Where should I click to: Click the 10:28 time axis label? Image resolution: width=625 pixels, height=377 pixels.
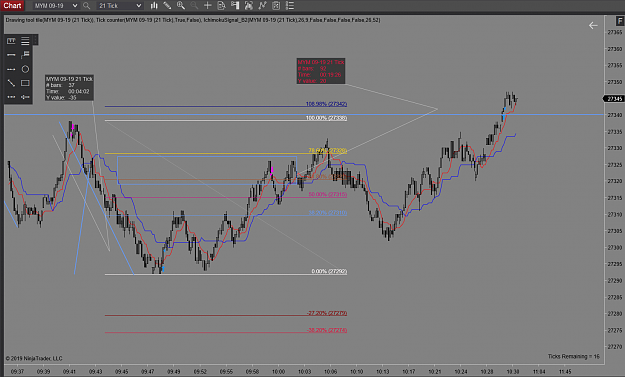click(487, 371)
